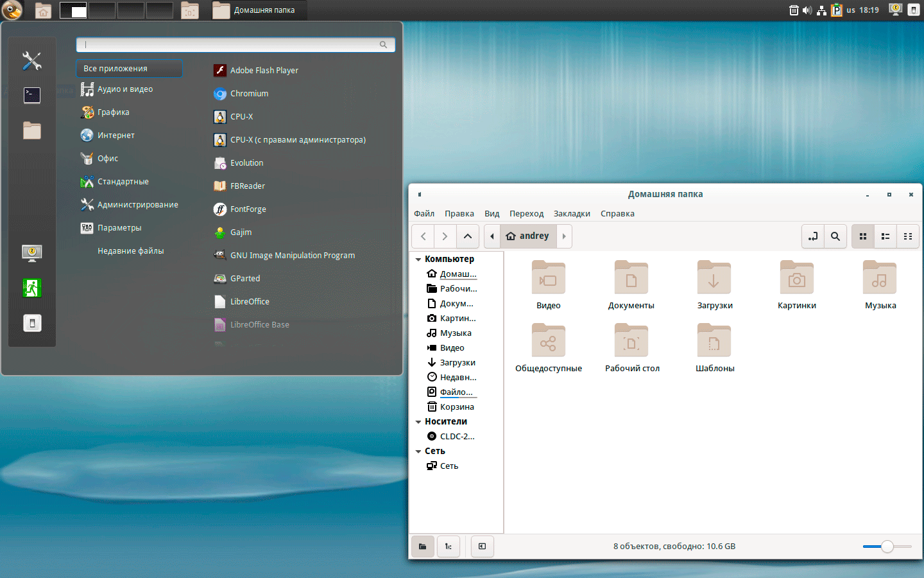Open the terminal from menu favorites

32,96
